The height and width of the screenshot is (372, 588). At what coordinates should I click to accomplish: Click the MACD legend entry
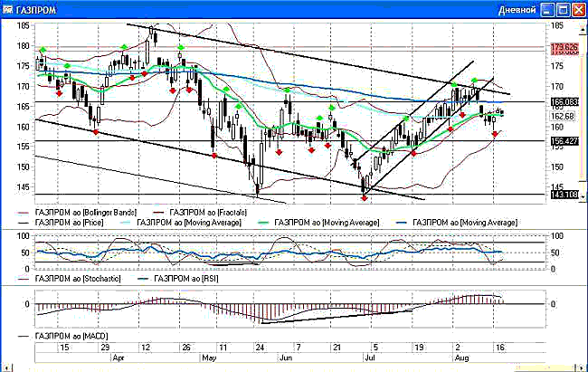click(x=63, y=336)
